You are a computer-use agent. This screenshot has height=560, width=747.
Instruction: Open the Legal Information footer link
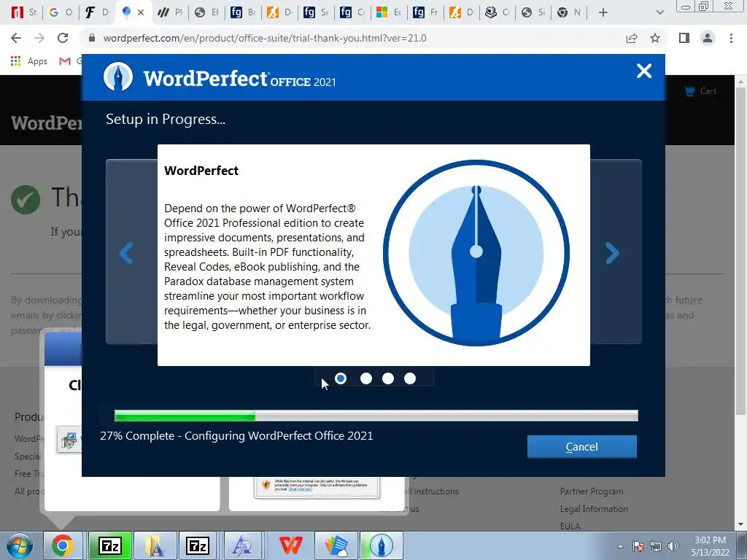point(594,508)
